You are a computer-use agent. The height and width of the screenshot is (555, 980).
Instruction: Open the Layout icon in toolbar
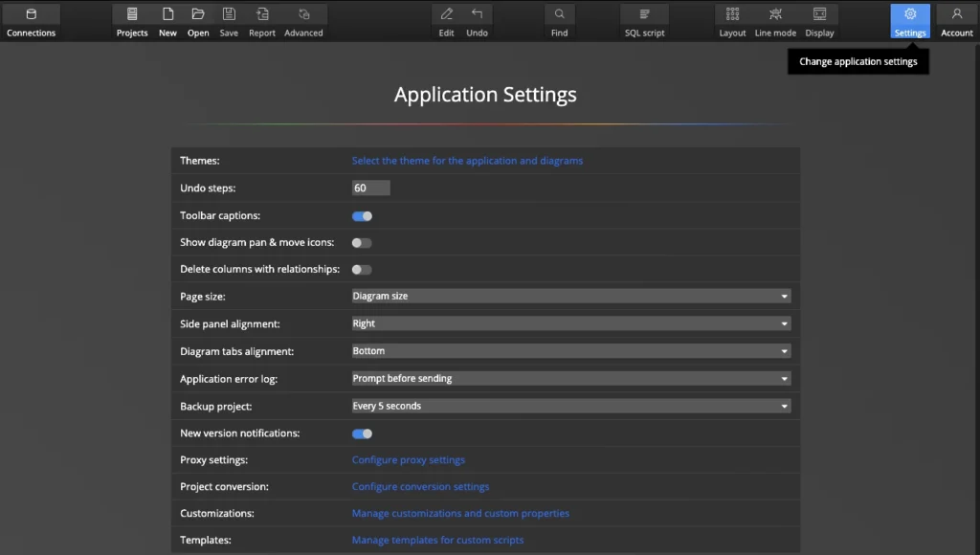coord(732,15)
